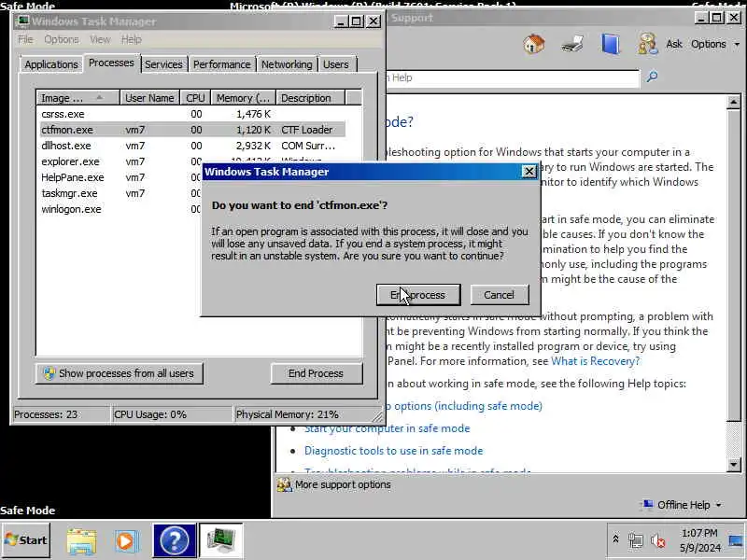Screen dimensions: 747x560
Task: Show hidden tray icons arrow
Action: pos(615,539)
